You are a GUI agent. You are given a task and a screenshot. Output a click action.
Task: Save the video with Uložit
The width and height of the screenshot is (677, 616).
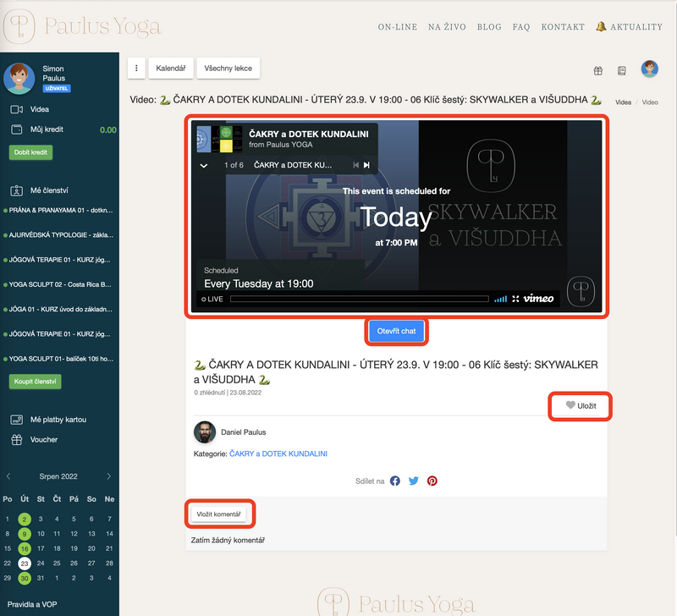[581, 406]
